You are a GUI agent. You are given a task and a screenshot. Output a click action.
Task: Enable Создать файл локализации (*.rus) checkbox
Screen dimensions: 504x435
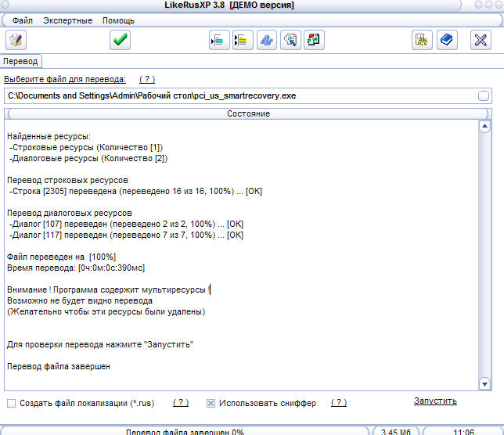(11, 403)
